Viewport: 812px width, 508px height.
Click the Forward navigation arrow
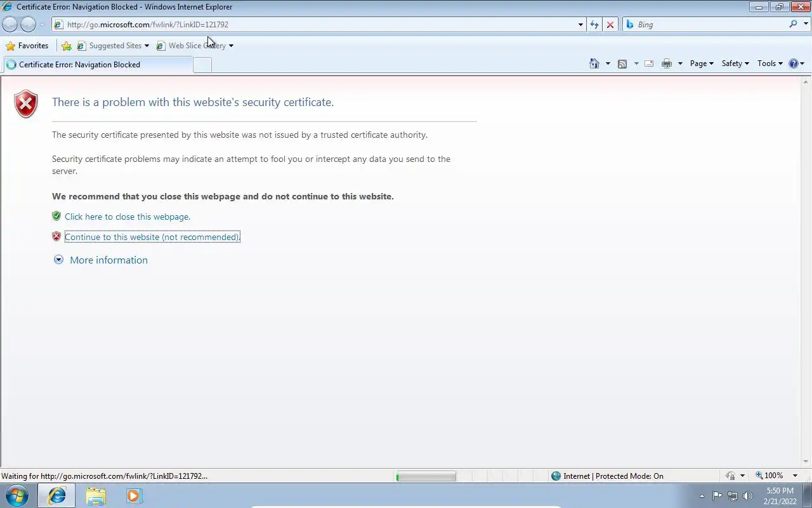(28, 24)
